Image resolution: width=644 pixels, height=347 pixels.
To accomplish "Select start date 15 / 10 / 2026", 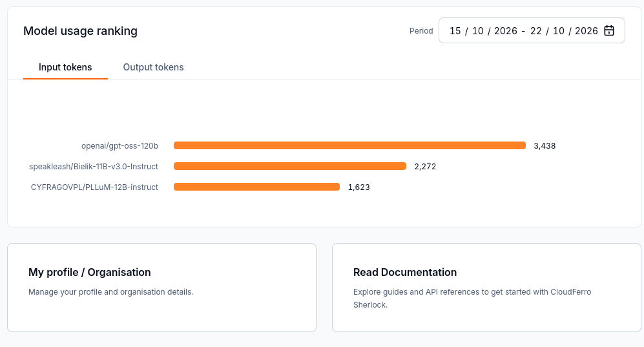I will tap(483, 31).
